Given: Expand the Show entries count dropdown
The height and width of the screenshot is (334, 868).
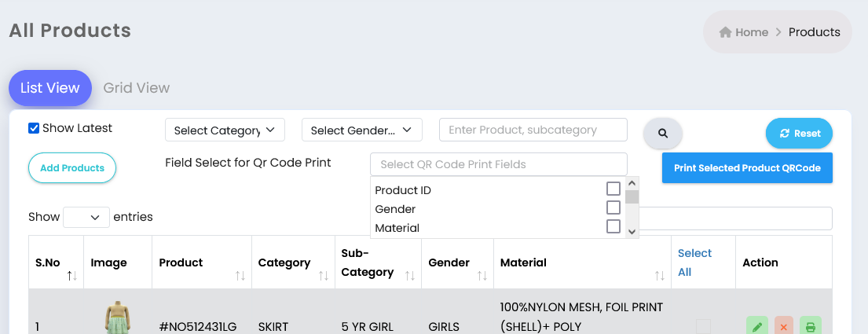Looking at the screenshot, I should [x=86, y=217].
